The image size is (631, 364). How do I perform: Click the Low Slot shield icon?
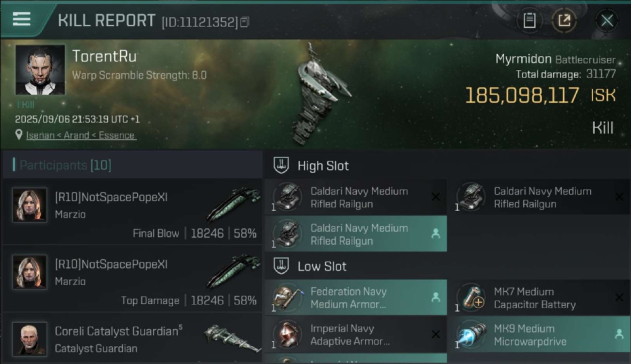point(282,266)
